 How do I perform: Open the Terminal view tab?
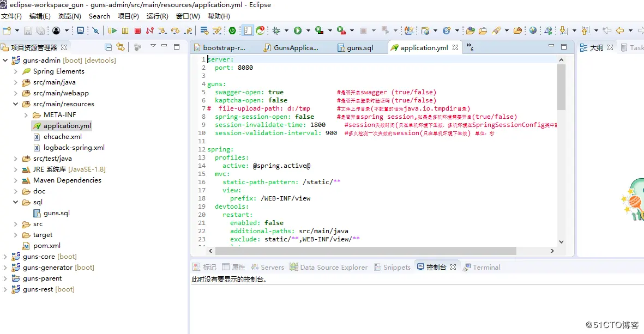482,267
